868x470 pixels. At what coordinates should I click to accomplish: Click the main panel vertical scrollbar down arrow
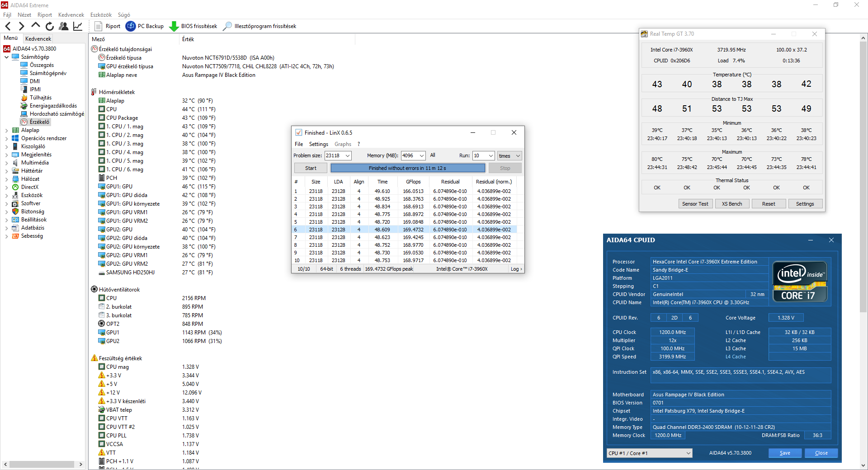pyautogui.click(x=863, y=465)
